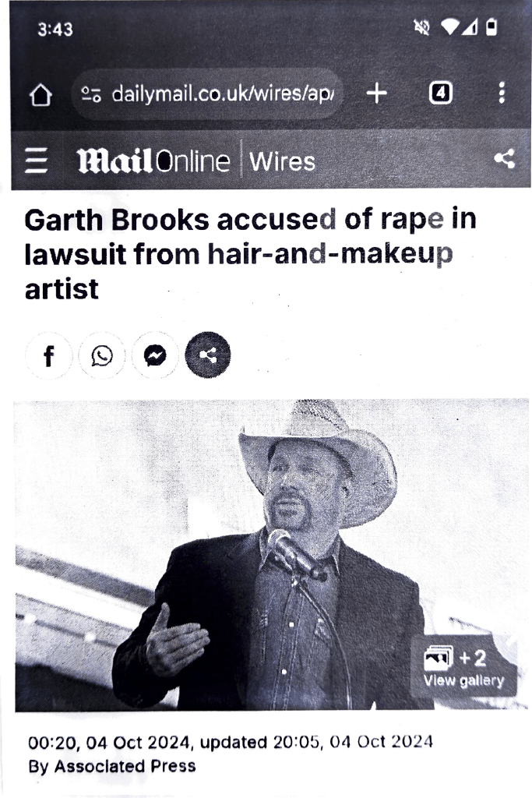Image resolution: width=532 pixels, height=798 pixels.
Task: Share article via WhatsApp
Action: (x=102, y=355)
